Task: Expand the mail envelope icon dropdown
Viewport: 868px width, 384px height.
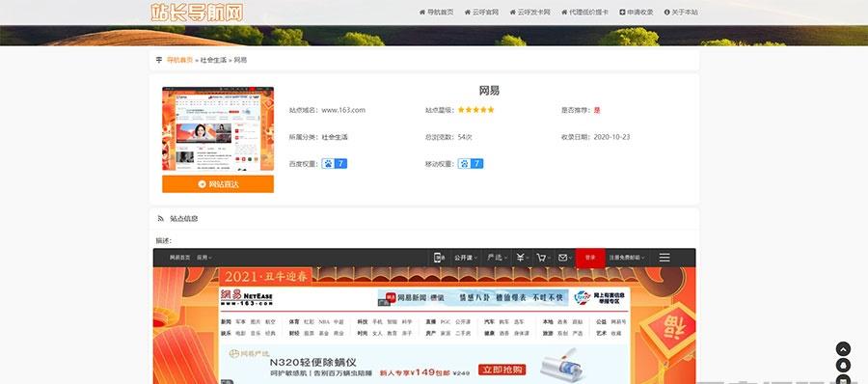Action: click(564, 258)
